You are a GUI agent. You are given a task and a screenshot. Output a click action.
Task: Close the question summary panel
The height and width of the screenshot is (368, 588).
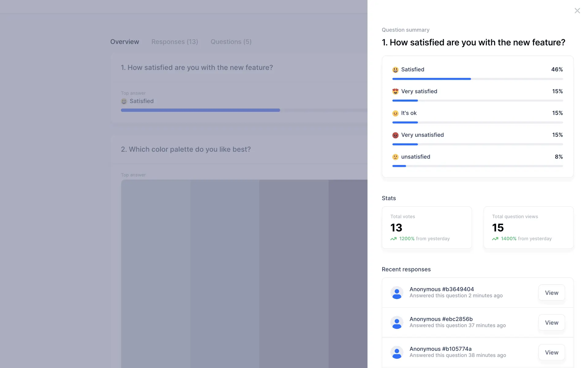577,11
